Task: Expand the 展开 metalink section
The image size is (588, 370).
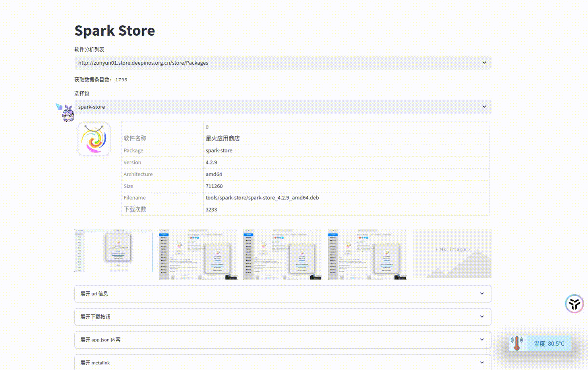Action: click(283, 362)
